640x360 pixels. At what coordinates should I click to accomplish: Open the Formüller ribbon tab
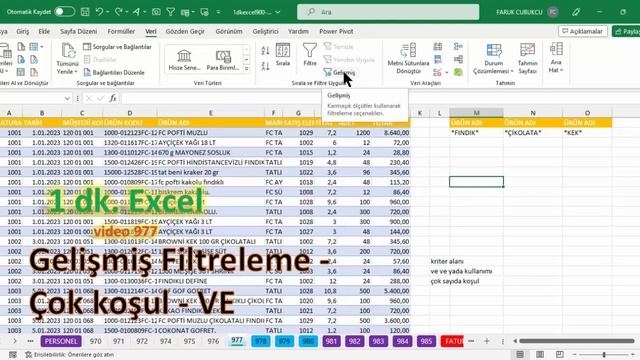[x=121, y=31]
